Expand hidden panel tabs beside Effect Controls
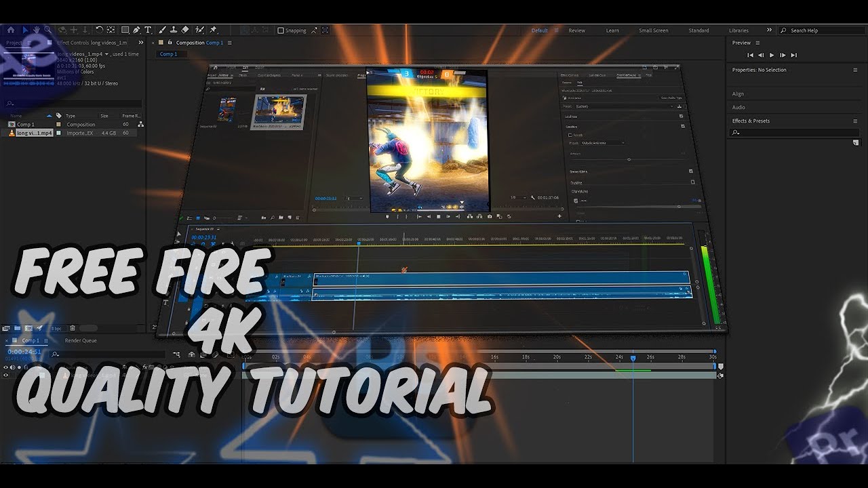The width and height of the screenshot is (868, 488). coord(140,43)
